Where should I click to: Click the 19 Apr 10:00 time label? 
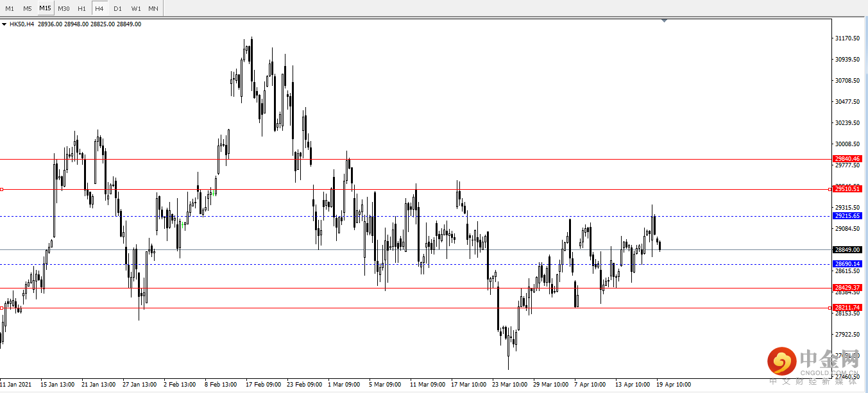pyautogui.click(x=674, y=385)
